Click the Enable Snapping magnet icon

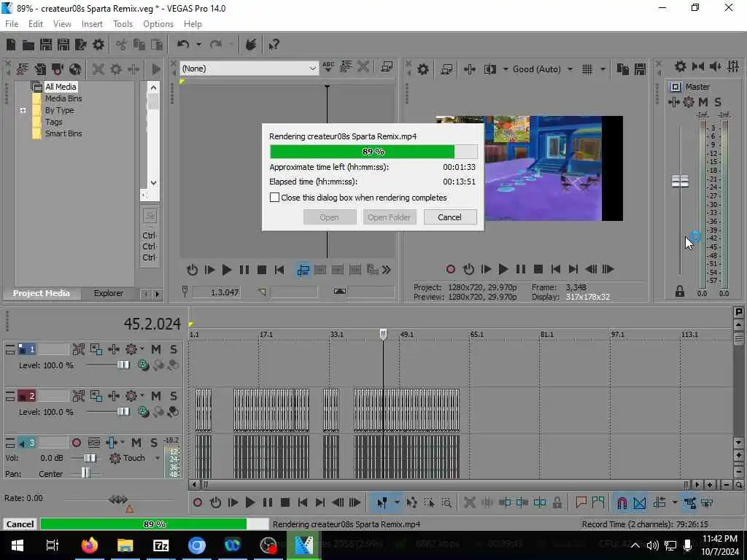pos(622,502)
